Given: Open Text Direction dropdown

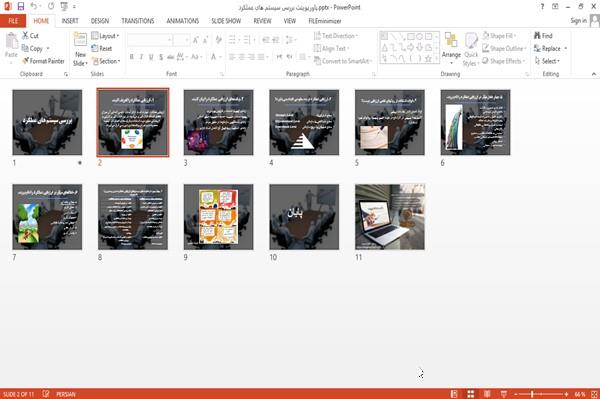Looking at the screenshot, I should pos(336,36).
